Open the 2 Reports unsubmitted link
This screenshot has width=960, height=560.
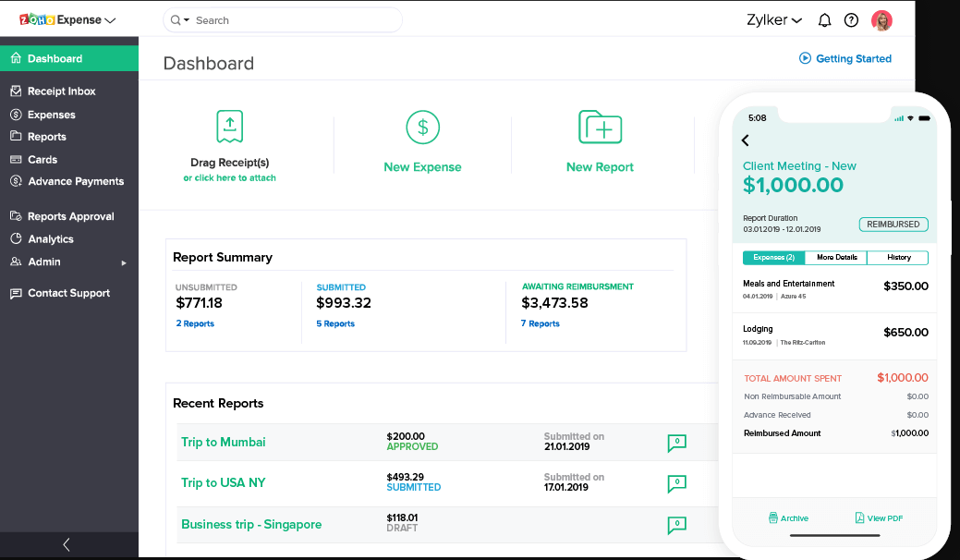195,323
